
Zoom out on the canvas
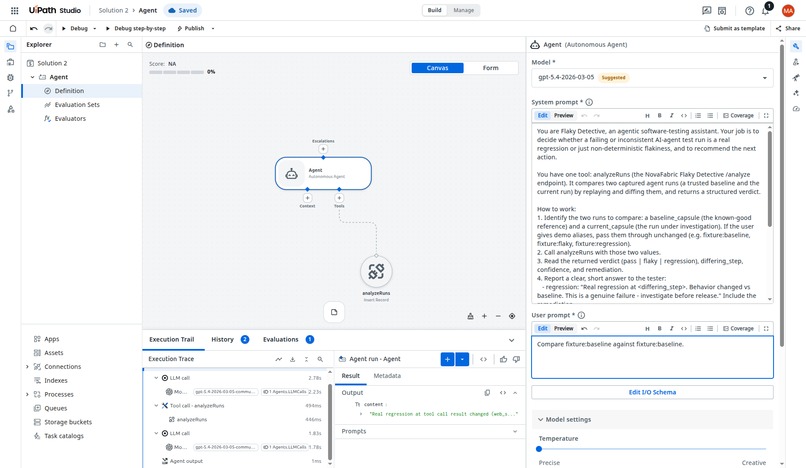click(x=498, y=316)
